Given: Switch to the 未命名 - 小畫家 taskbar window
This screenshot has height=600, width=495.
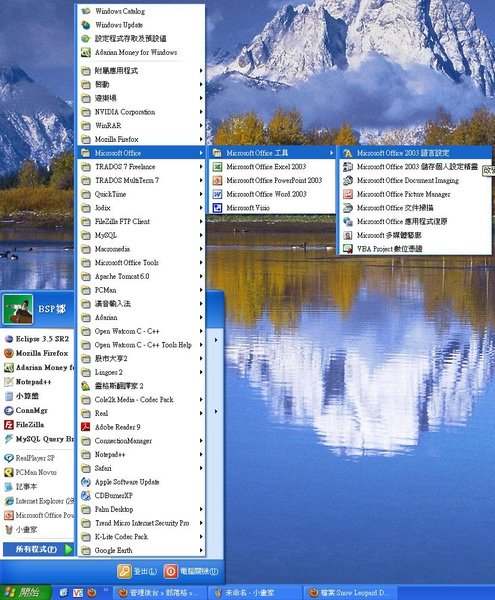Looking at the screenshot, I should [x=254, y=593].
